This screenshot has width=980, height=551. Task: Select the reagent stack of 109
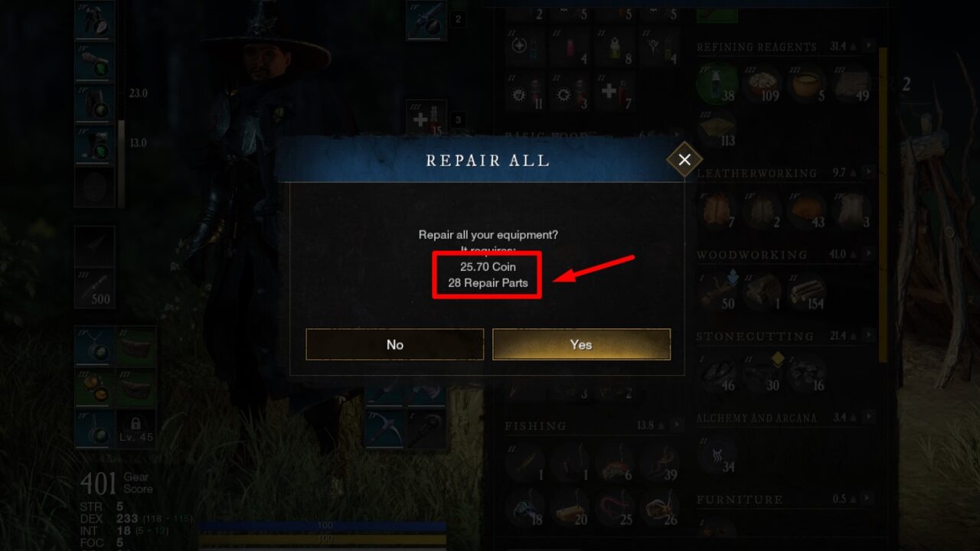pos(761,83)
